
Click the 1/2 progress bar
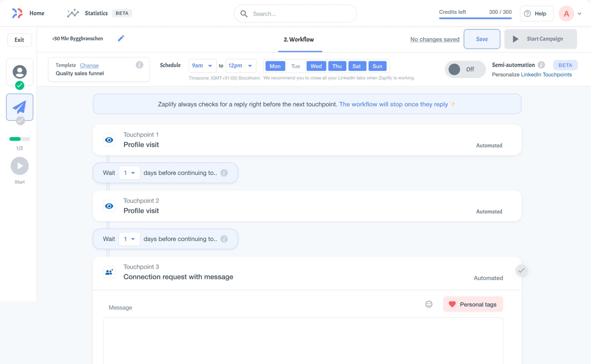[x=20, y=139]
